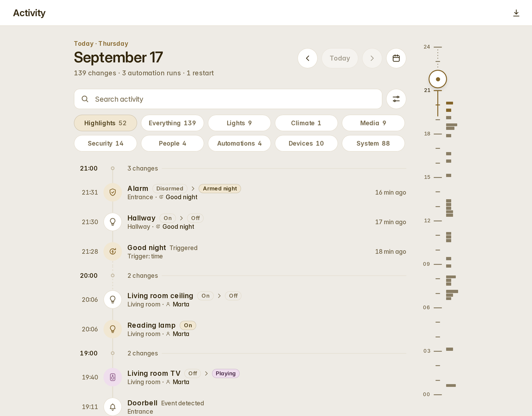The height and width of the screenshot is (416, 532).
Task: Open the Alarm entry
Action: [240, 193]
